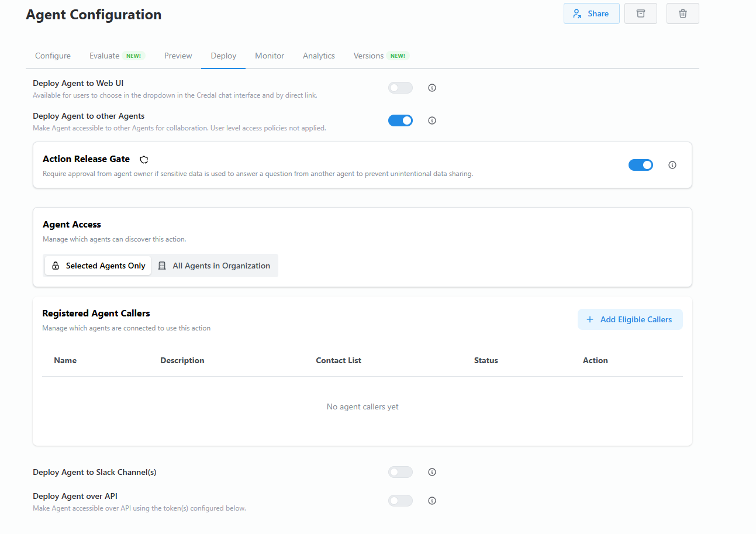Click Add Eligible Callers
This screenshot has height=534, width=756.
(630, 319)
